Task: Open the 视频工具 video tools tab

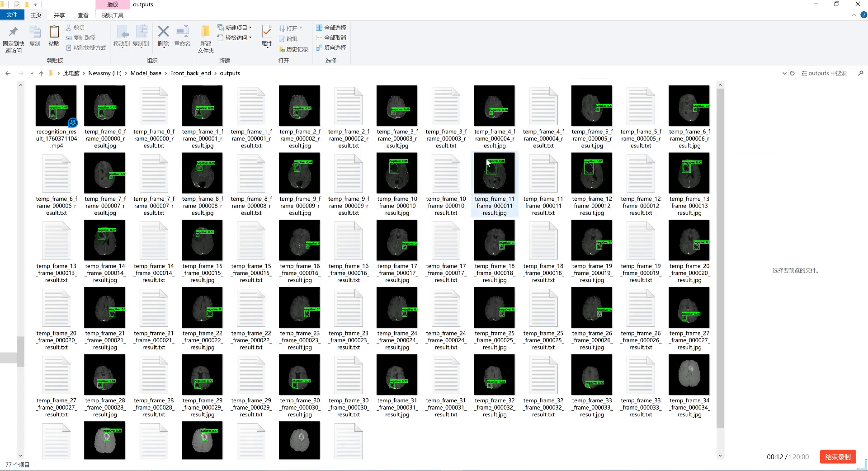Action: [113, 15]
